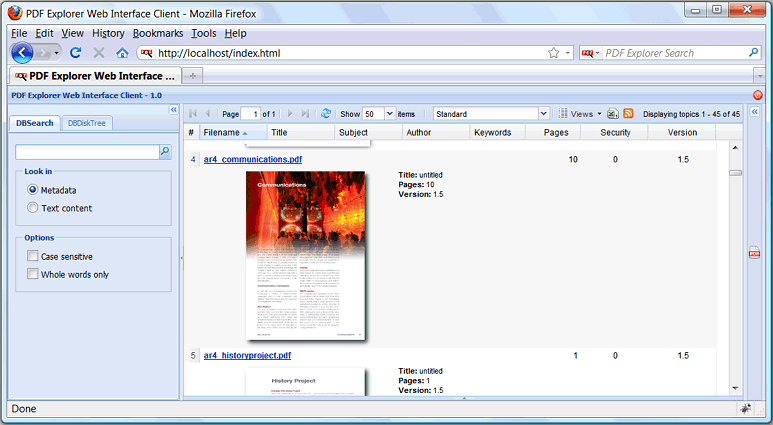The height and width of the screenshot is (425, 773).
Task: Click the page number input field
Action: pyautogui.click(x=250, y=114)
